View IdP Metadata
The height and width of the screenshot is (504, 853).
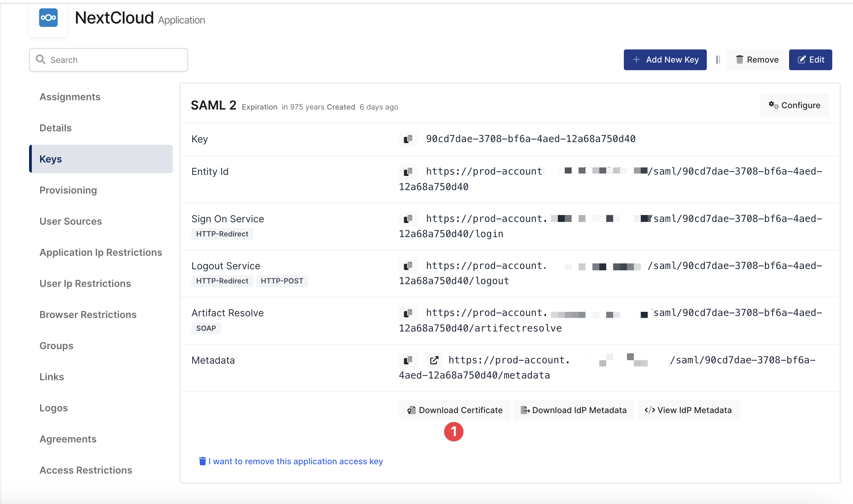click(x=688, y=410)
